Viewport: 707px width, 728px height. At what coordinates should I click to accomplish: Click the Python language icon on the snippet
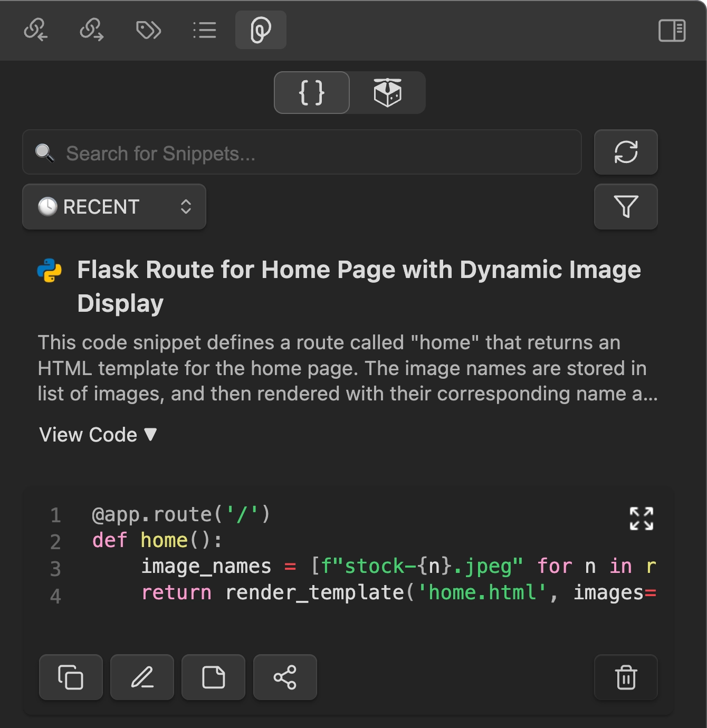tap(49, 270)
